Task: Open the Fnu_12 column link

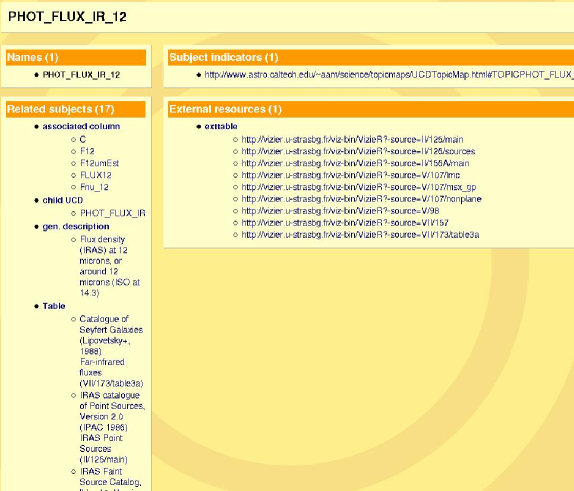Action: point(94,187)
